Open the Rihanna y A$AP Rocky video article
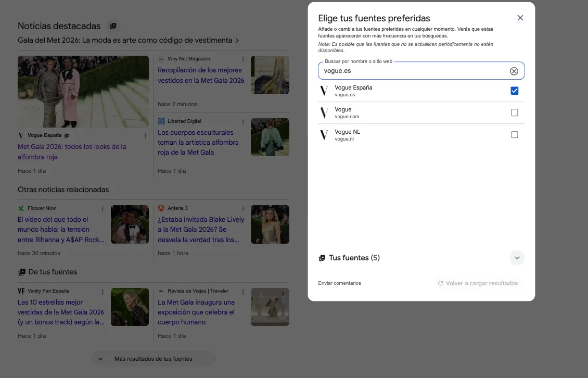The width and height of the screenshot is (588, 378). [x=61, y=230]
